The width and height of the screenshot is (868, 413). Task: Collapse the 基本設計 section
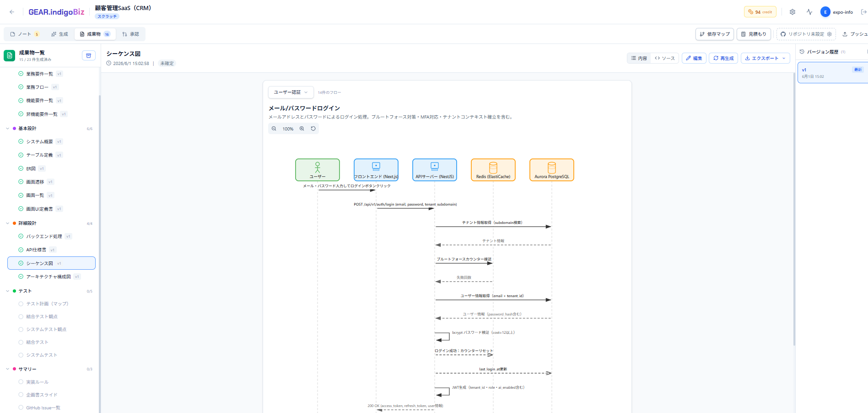click(x=8, y=129)
